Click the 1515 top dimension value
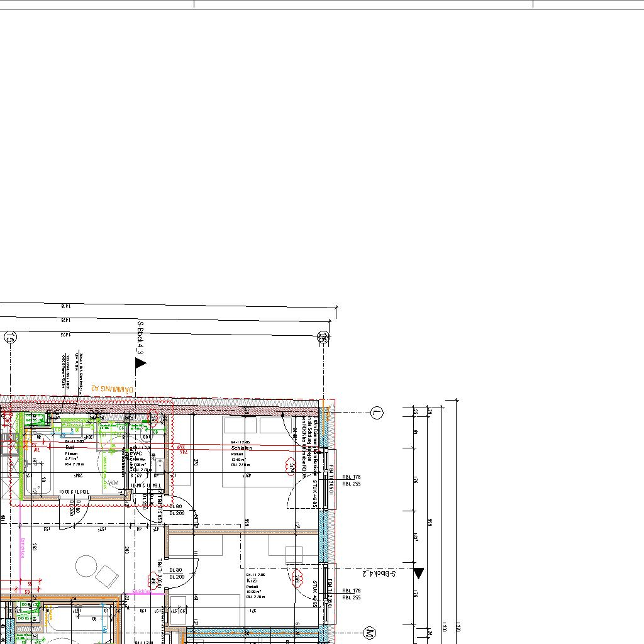The width and height of the screenshot is (644, 644). (65, 306)
